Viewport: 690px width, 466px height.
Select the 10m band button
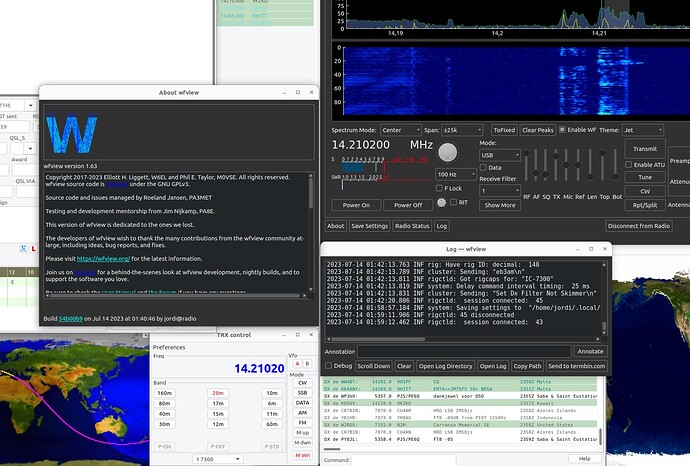pyautogui.click(x=272, y=393)
